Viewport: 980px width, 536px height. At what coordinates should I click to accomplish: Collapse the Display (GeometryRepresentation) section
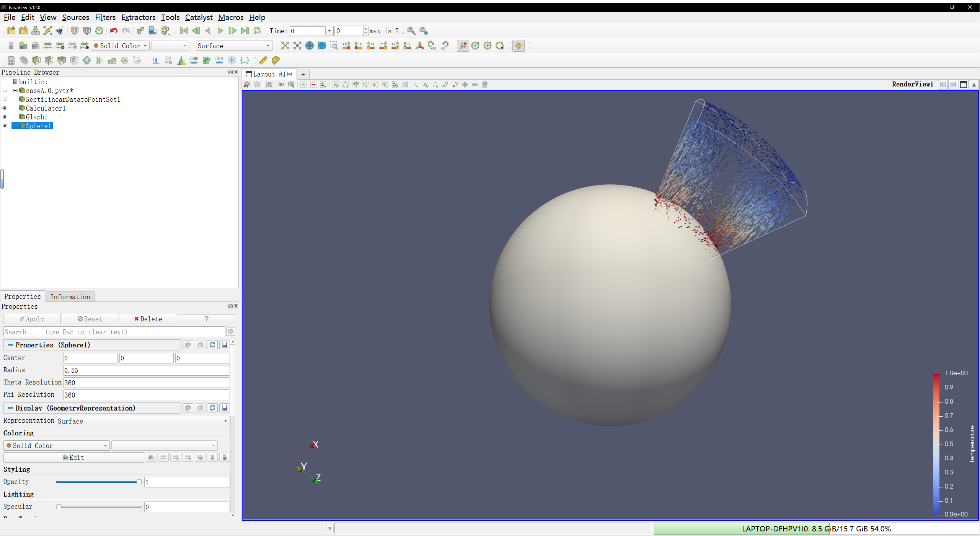click(10, 408)
